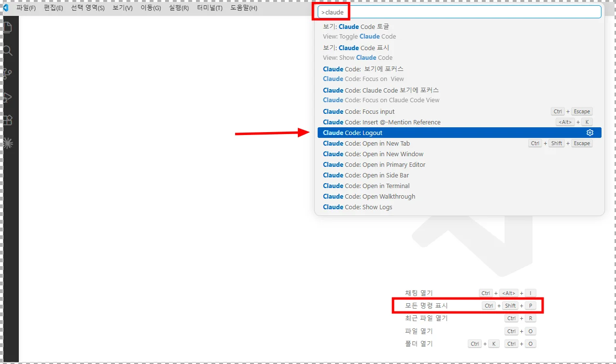Viewport: 616px width, 364px height.
Task: Select Claude Code: Open in Terminal
Action: click(459, 186)
